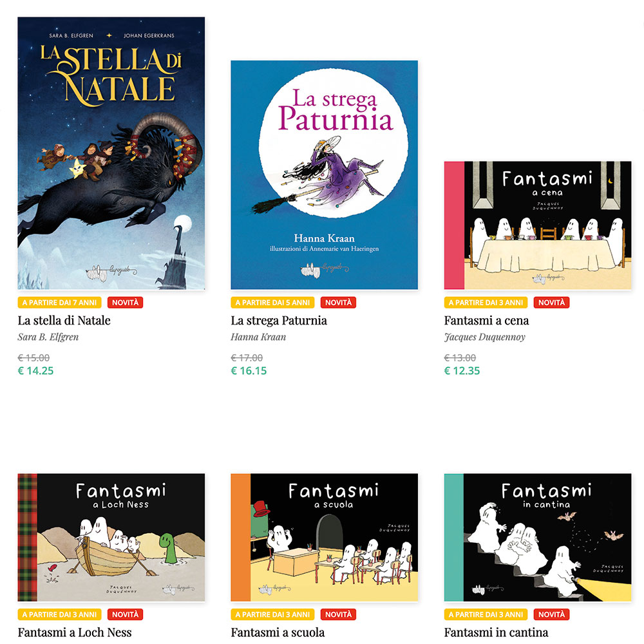Select author Hanna Kraan

[258, 337]
